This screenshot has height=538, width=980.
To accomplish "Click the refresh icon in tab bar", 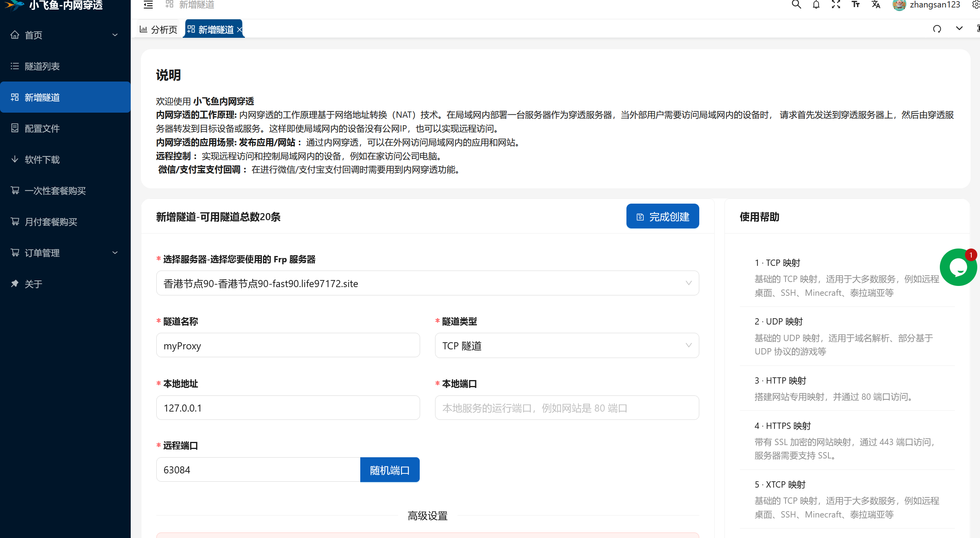I will pyautogui.click(x=937, y=29).
